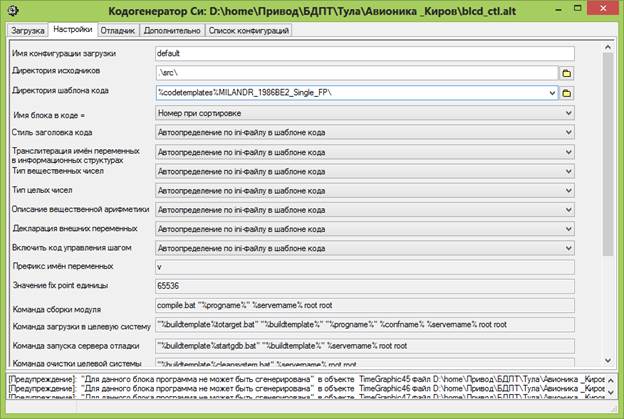
Task: Open the Список конфигураций tab
Action: pyautogui.click(x=248, y=31)
